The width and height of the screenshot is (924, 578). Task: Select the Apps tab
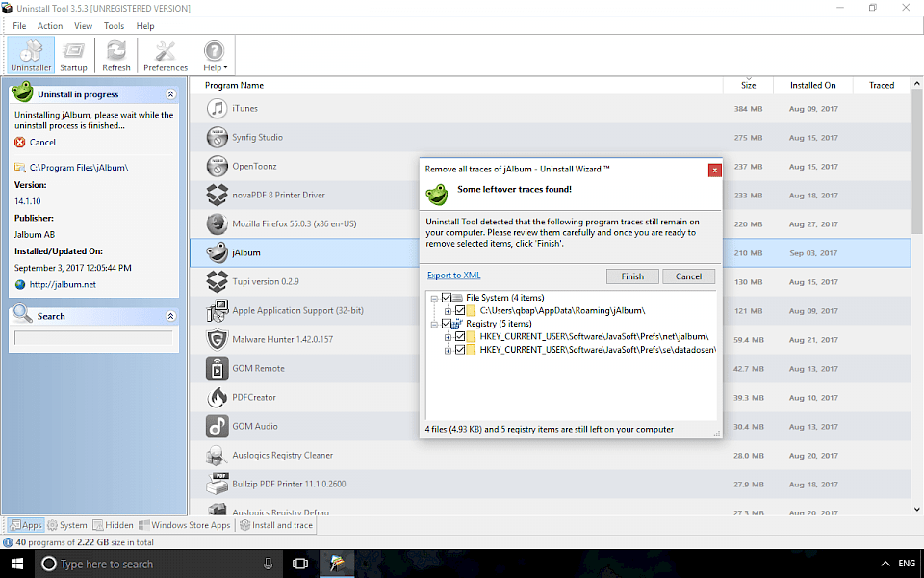pos(26,525)
